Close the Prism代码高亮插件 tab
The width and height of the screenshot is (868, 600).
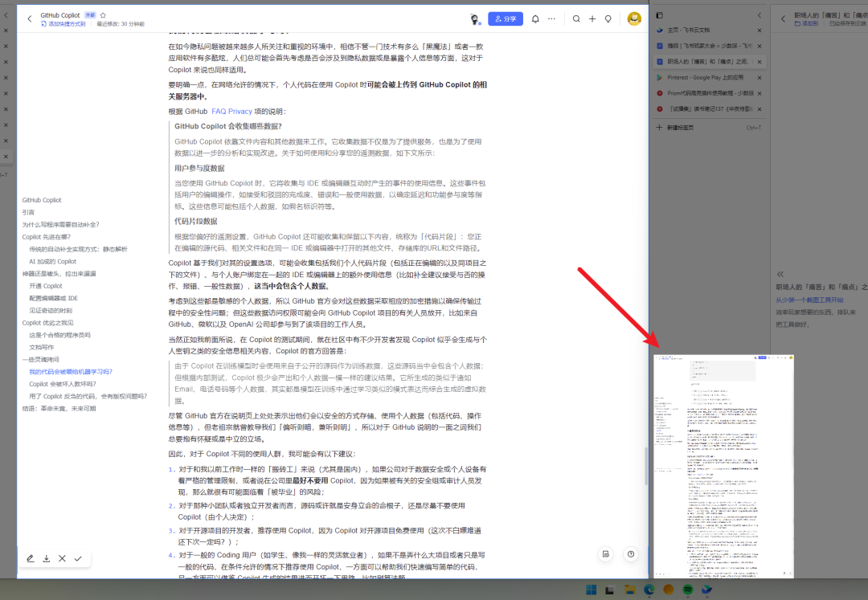point(759,93)
